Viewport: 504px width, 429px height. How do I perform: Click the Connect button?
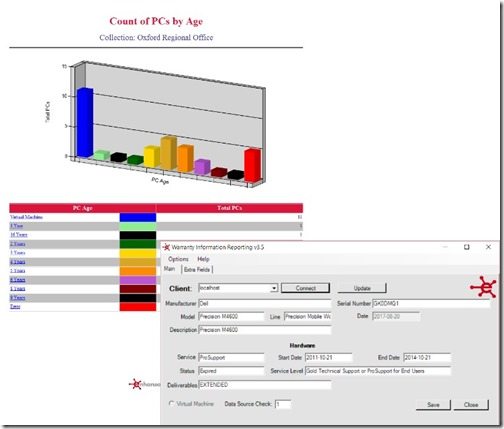point(305,288)
